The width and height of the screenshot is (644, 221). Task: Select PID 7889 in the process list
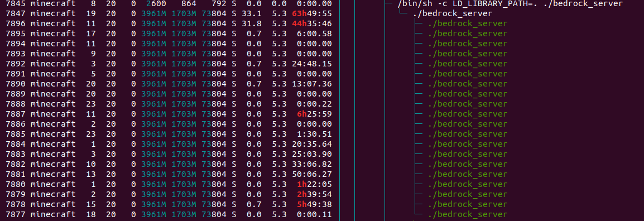coord(16,94)
